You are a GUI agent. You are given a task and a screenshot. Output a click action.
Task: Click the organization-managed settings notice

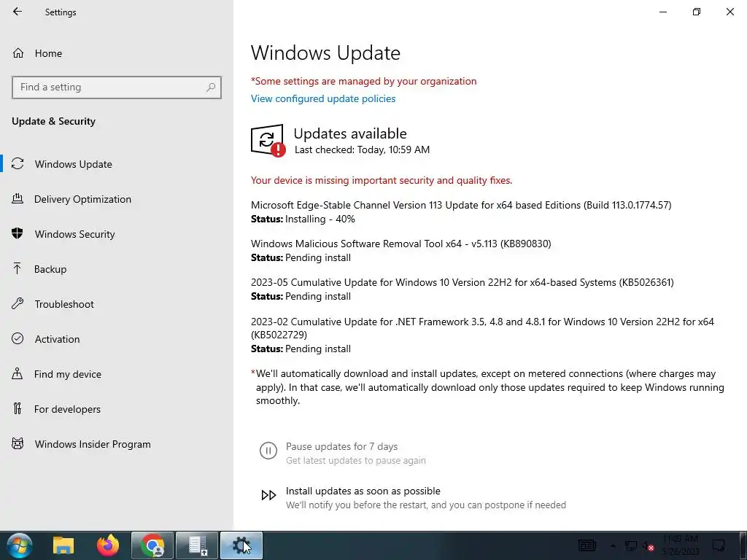pos(363,82)
